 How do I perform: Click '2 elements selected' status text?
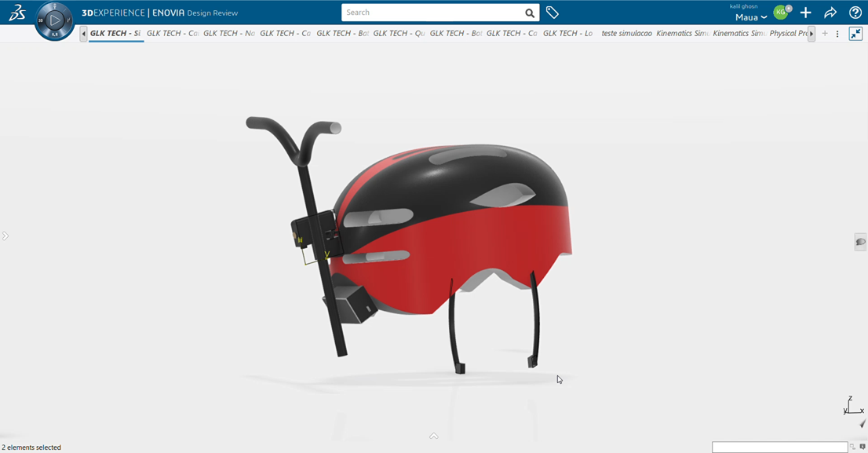pos(31,448)
